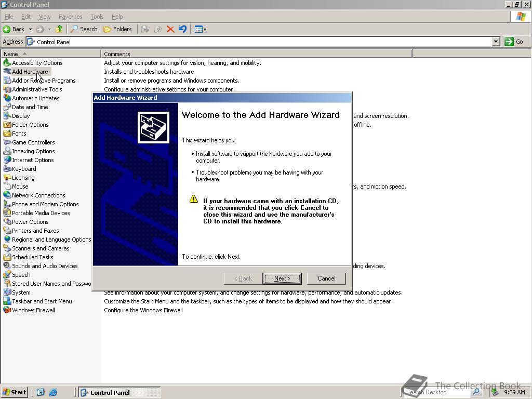The height and width of the screenshot is (399, 532).
Task: Click the System item in the list
Action: pos(17,292)
